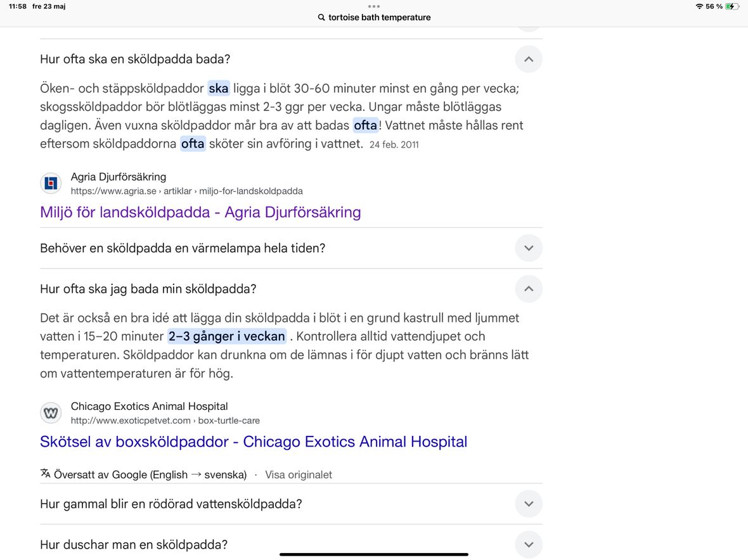
Task: Tap the three-dot multitasking icon at top
Action: (x=374, y=6)
